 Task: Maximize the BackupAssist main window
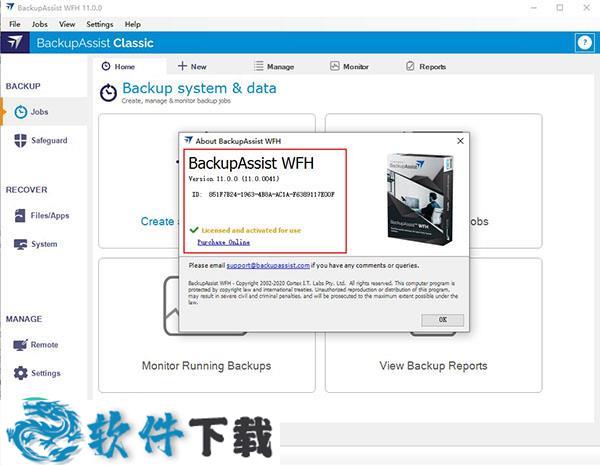click(x=560, y=8)
